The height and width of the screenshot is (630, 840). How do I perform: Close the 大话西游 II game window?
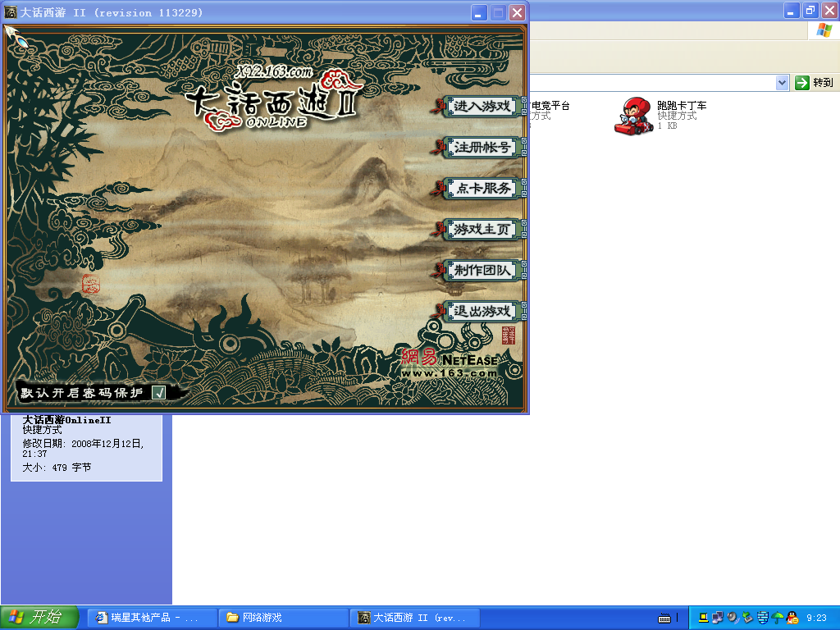517,12
